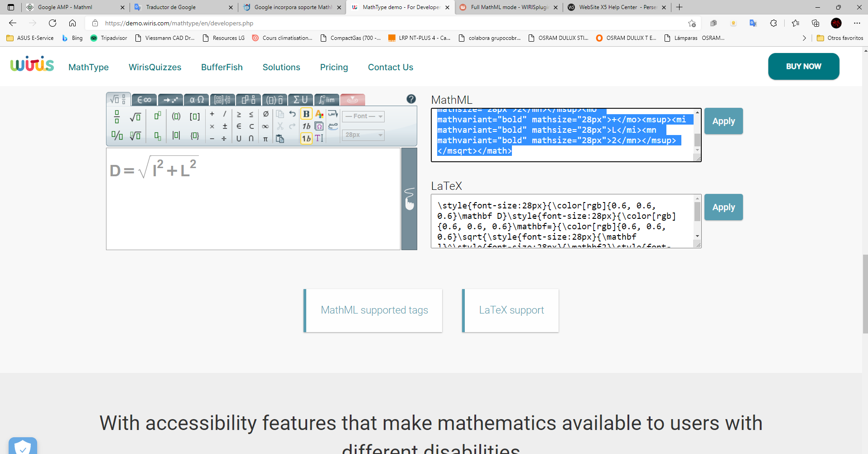The image size is (868, 454).
Task: Open the MathType menu item
Action: click(88, 67)
